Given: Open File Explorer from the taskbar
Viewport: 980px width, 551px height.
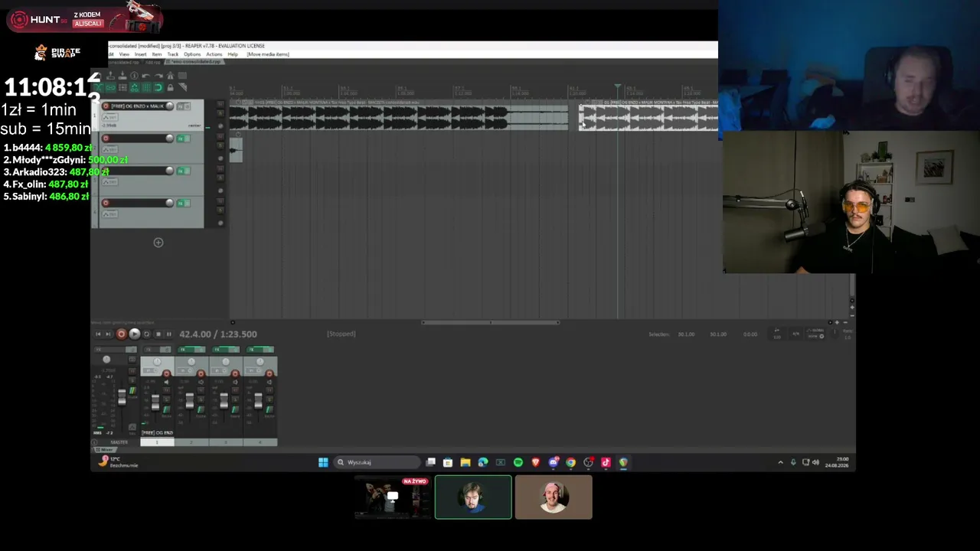Looking at the screenshot, I should point(465,462).
